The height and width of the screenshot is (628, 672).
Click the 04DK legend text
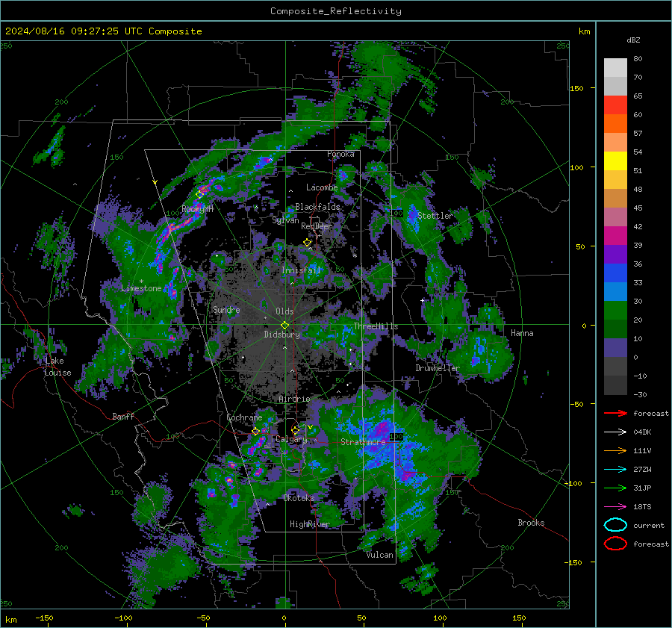click(x=642, y=432)
